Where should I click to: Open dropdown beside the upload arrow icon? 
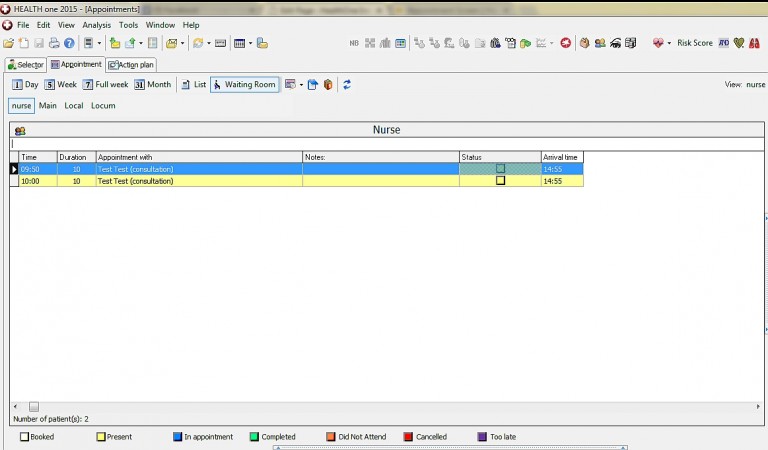(141, 43)
